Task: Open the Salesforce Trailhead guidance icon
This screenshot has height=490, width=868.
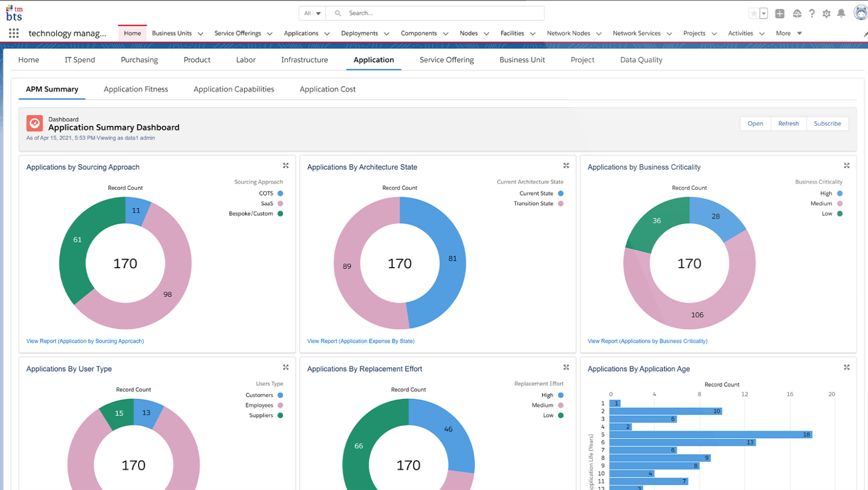Action: tap(797, 14)
